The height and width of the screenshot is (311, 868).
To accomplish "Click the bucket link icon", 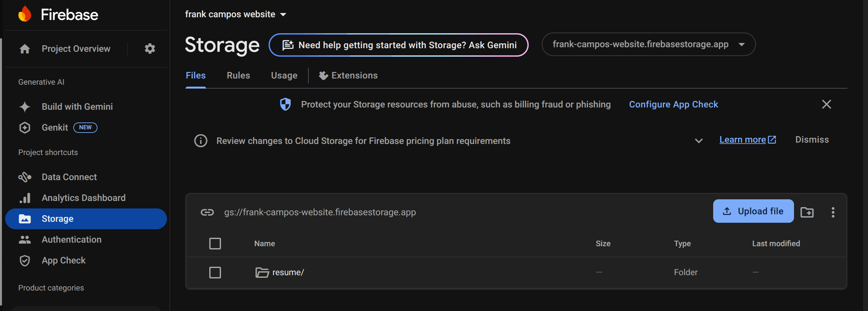I will pos(207,212).
